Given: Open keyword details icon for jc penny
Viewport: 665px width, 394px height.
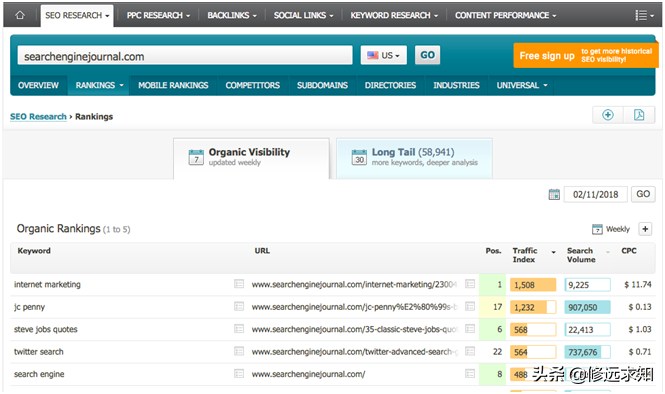Looking at the screenshot, I should 239,306.
